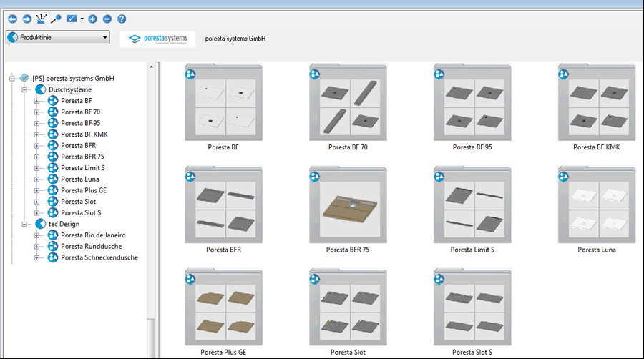
Task: Click the root catalog diamond icon
Action: (x=24, y=78)
